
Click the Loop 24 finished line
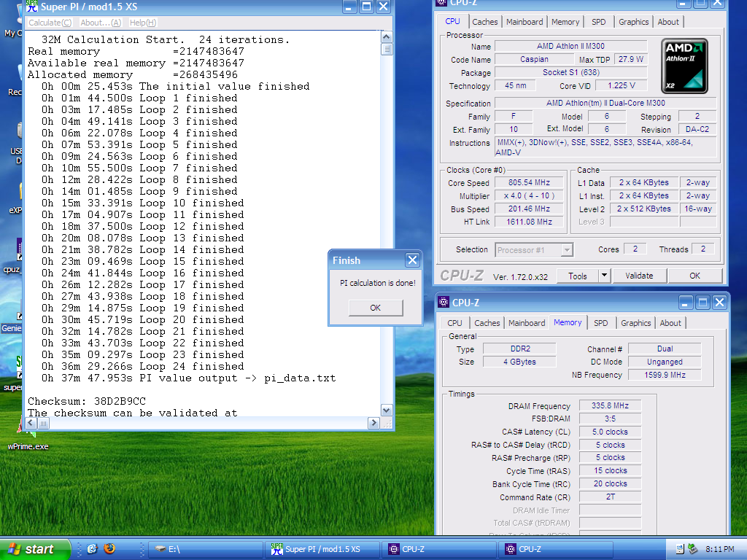143,366
